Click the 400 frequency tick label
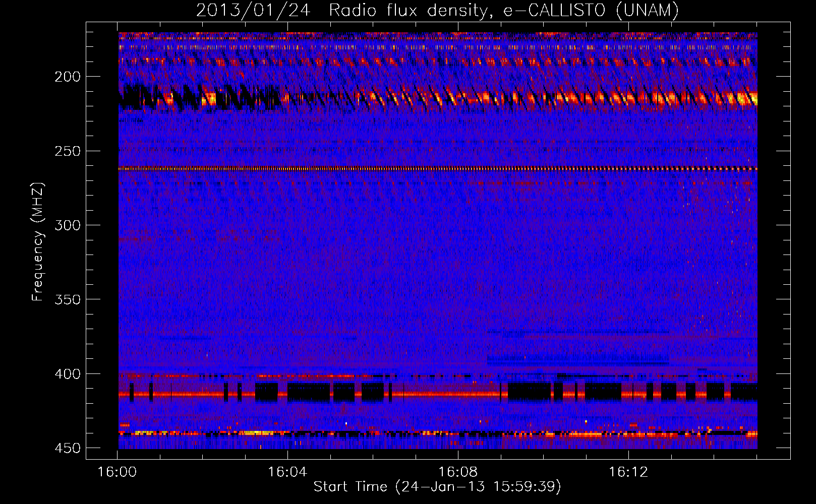816x504 pixels. [68, 374]
